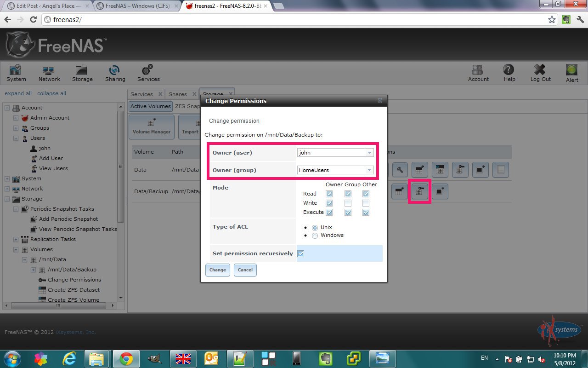
Task: Toggle the Other Read permission checkbox
Action: point(366,194)
